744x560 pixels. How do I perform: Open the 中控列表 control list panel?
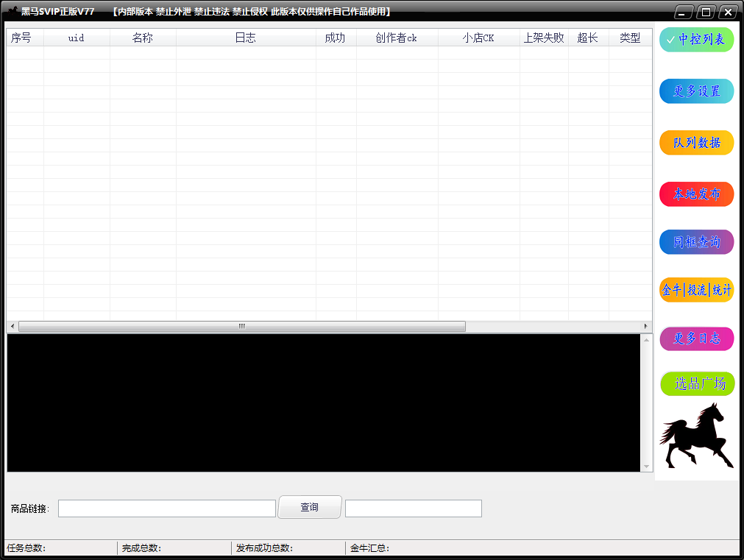tap(696, 39)
